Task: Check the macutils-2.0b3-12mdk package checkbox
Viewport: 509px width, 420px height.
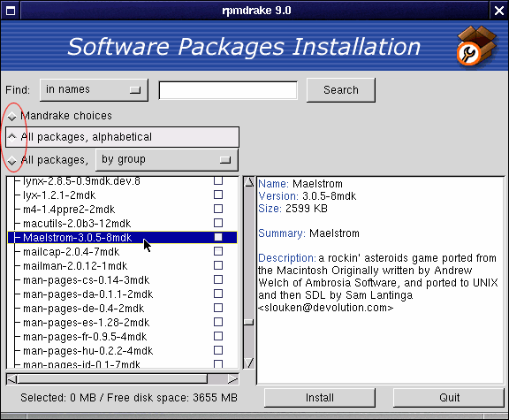Action: 218,223
